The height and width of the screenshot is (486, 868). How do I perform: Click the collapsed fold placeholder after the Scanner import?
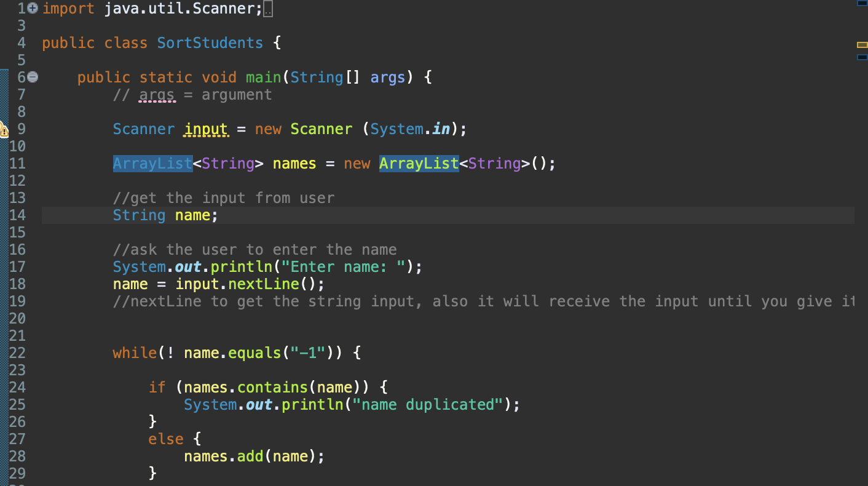tap(269, 9)
